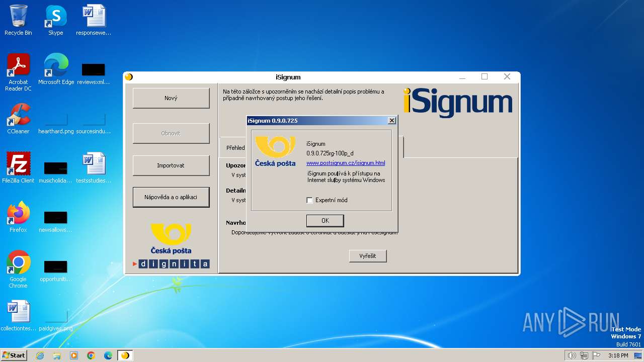Click the Nový button
644x362 pixels.
(171, 98)
